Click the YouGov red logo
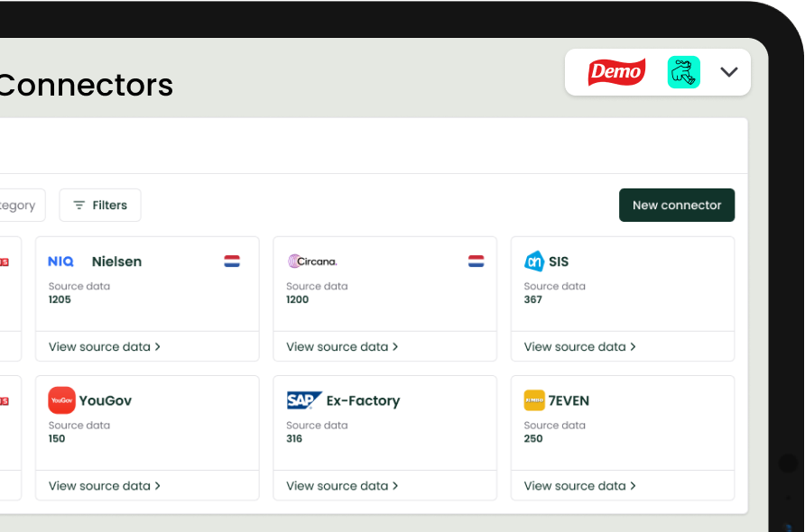The image size is (805, 532). click(61, 400)
